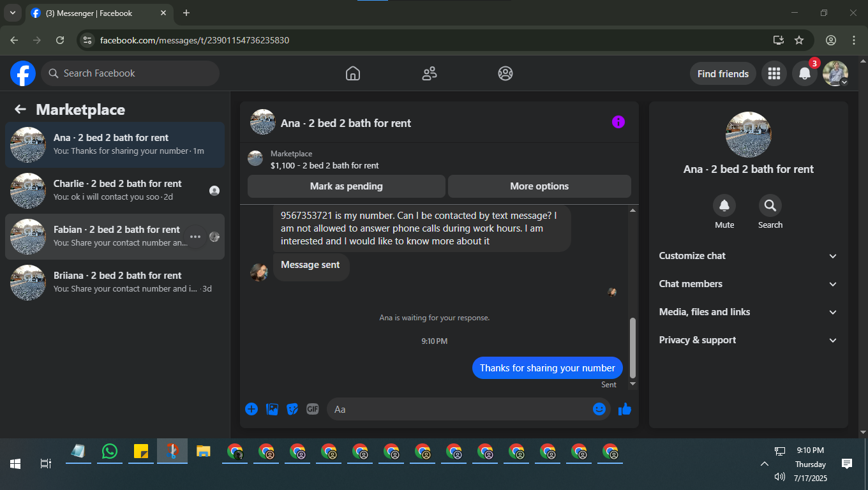Open the Groups icon in top navigation
868x490 pixels.
(505, 73)
